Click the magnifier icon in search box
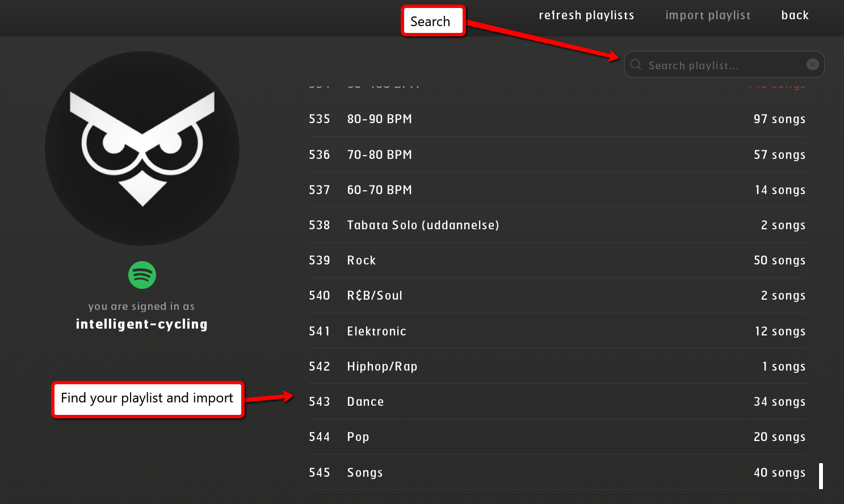 tap(636, 65)
